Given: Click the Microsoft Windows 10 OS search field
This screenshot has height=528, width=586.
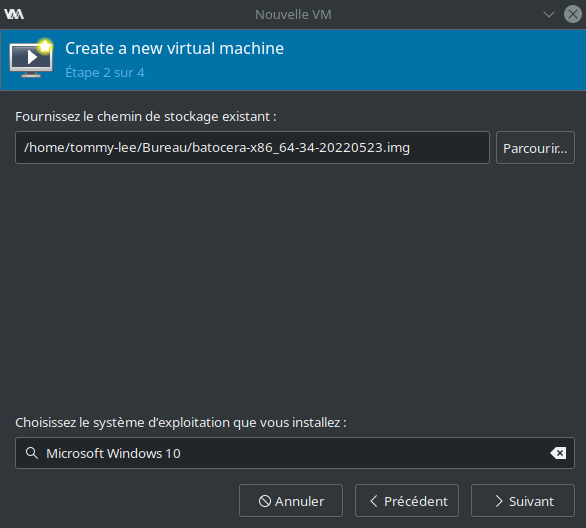Looking at the screenshot, I should click(x=294, y=453).
